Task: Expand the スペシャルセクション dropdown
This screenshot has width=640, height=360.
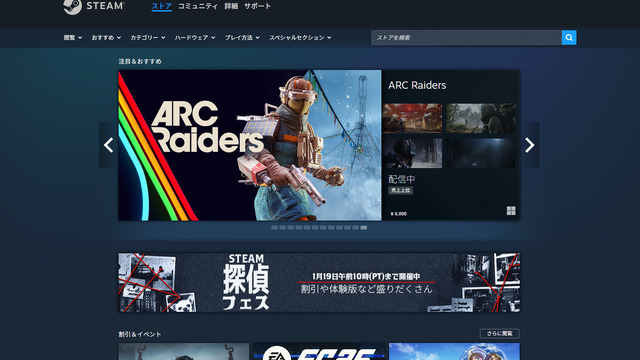Action: point(300,38)
